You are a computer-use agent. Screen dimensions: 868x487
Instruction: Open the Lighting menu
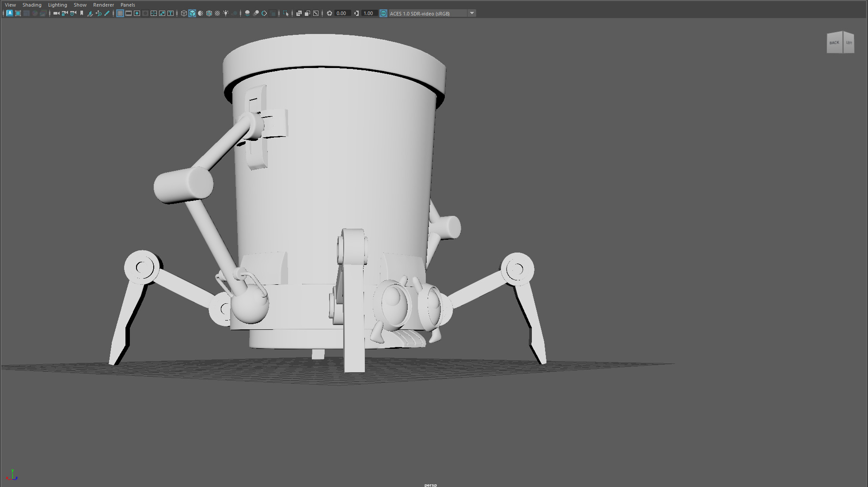(x=57, y=5)
